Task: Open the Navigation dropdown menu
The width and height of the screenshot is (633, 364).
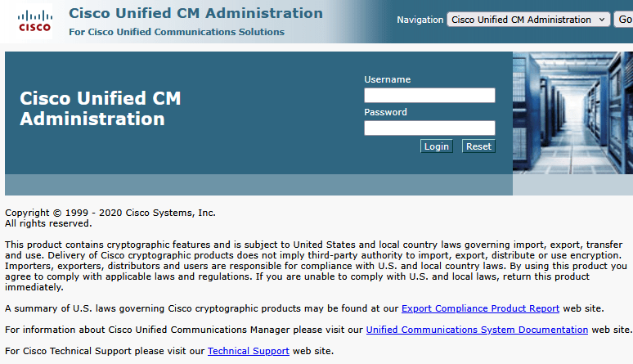Action: (528, 20)
